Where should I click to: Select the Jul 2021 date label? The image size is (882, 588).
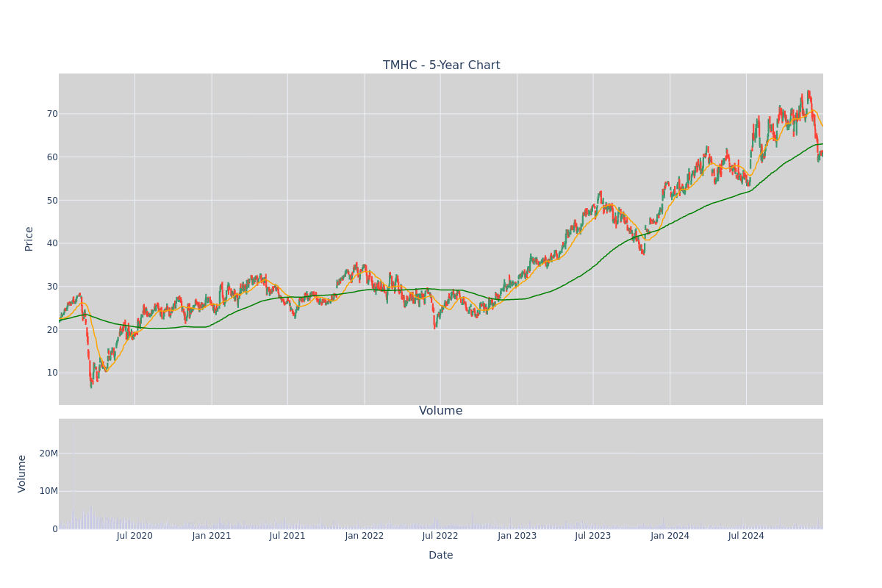pos(287,536)
